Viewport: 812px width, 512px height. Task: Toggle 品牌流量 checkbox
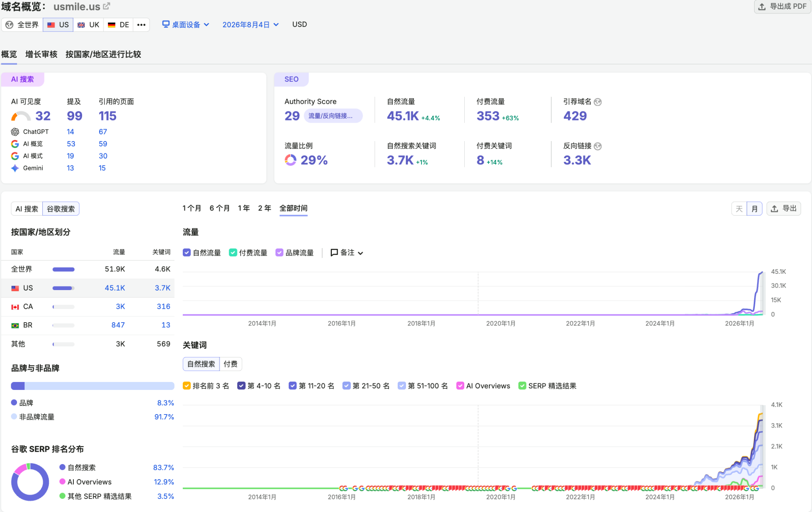click(x=280, y=252)
